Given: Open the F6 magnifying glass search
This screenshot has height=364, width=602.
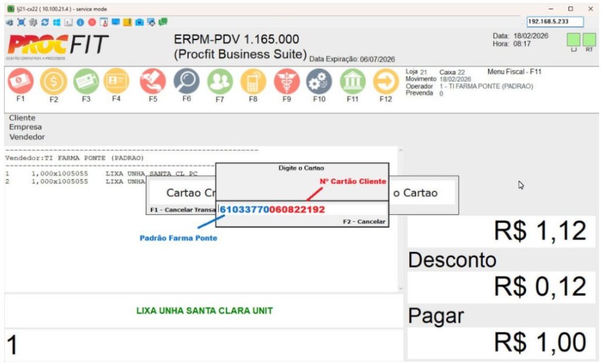Looking at the screenshot, I should click(186, 82).
